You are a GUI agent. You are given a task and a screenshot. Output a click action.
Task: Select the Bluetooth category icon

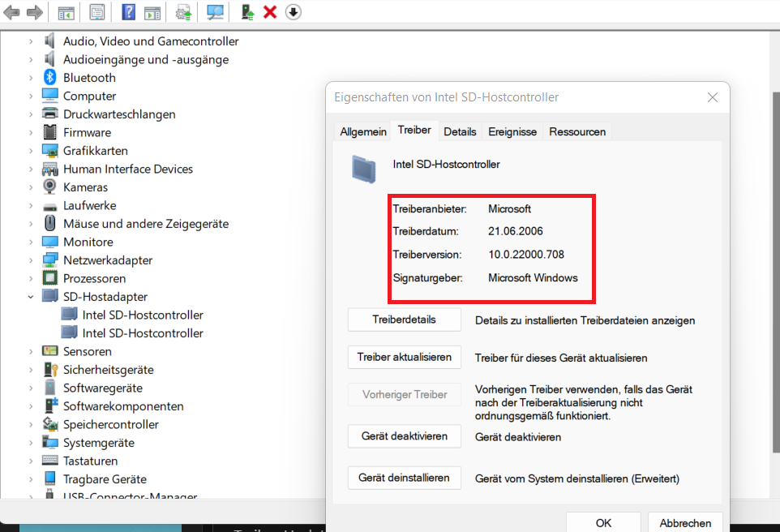click(x=49, y=77)
